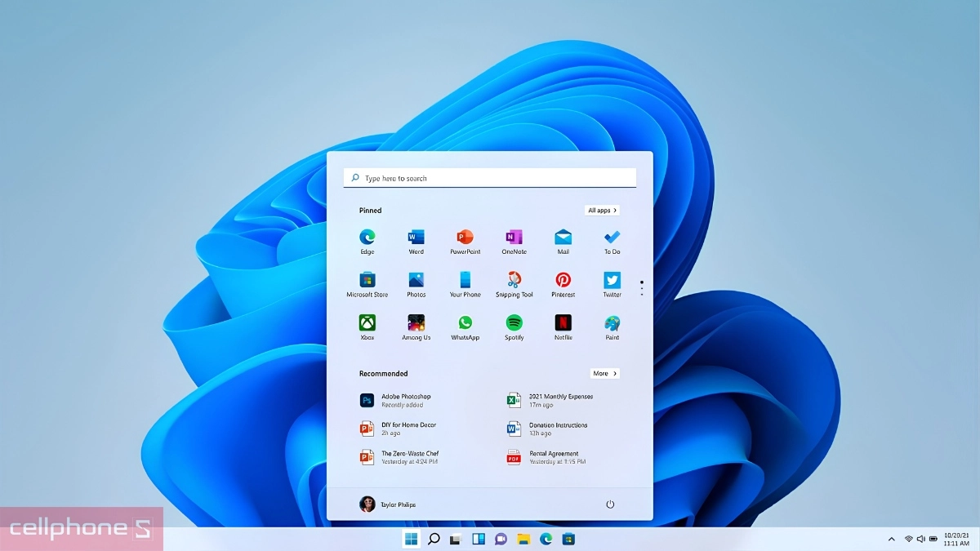This screenshot has height=551, width=980.
Task: Open the Photos app
Action: coord(416,284)
